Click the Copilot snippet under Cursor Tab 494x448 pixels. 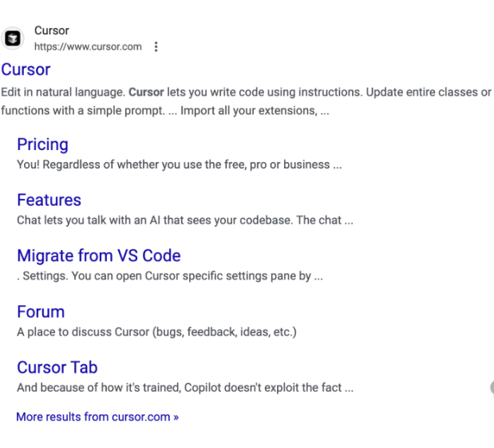pos(184,388)
